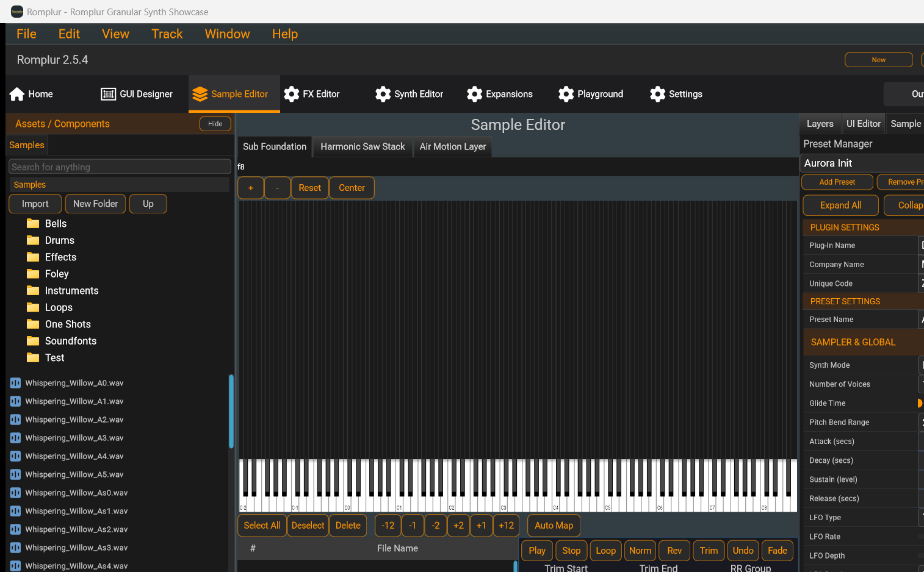Click the Synth Editor gear icon
Image resolution: width=924 pixels, height=572 pixels.
pyautogui.click(x=383, y=94)
